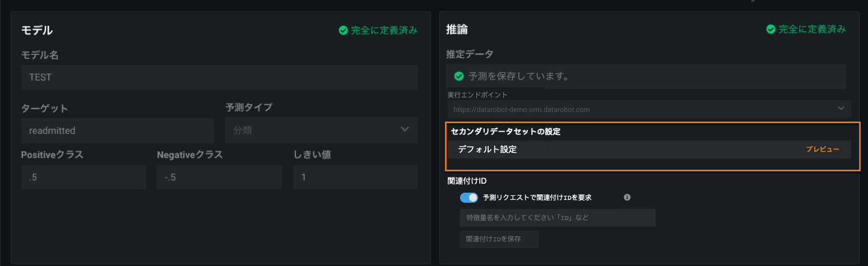The image size is (868, 266).
Task: Click the green check icon in モデル header
Action: point(344,30)
